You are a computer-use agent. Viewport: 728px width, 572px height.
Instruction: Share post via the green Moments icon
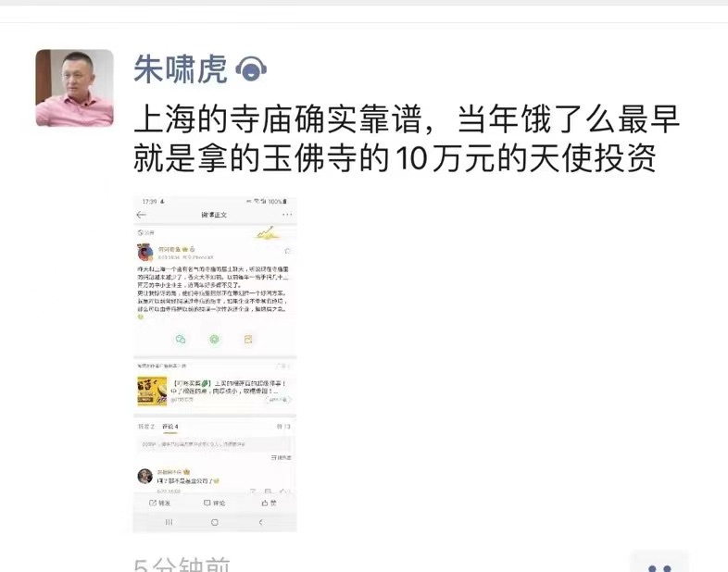(214, 339)
